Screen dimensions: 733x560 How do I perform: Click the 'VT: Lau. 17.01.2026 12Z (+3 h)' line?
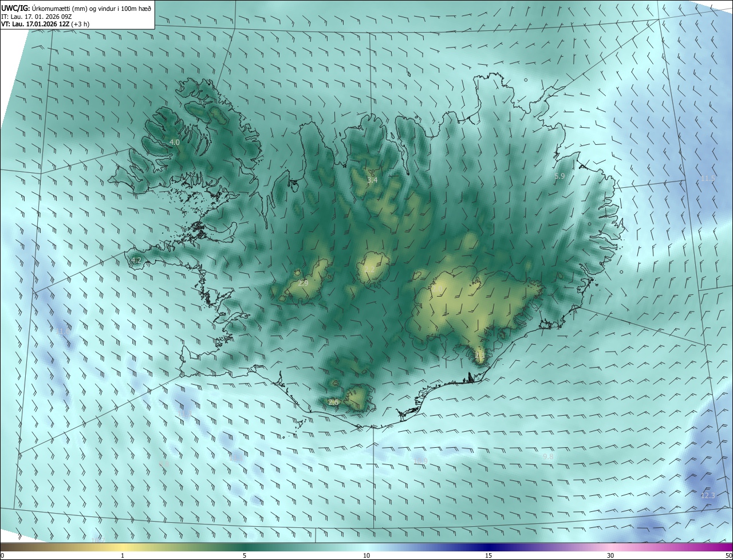[45, 24]
